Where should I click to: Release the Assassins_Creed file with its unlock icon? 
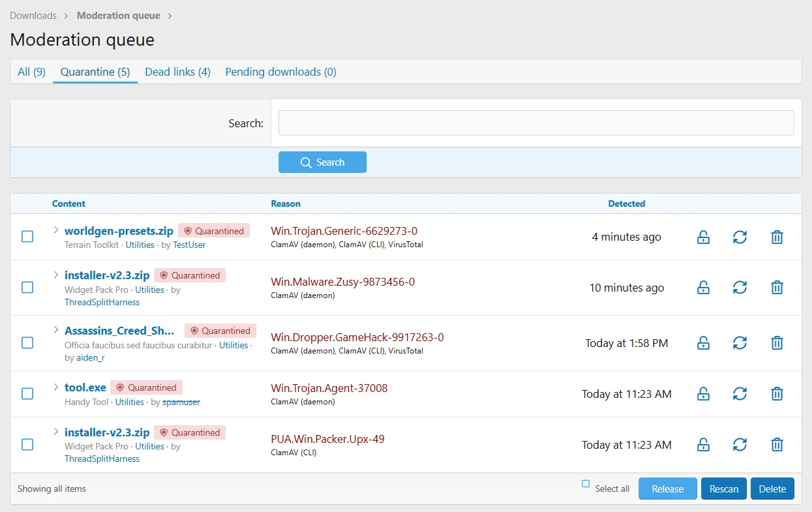coord(703,343)
